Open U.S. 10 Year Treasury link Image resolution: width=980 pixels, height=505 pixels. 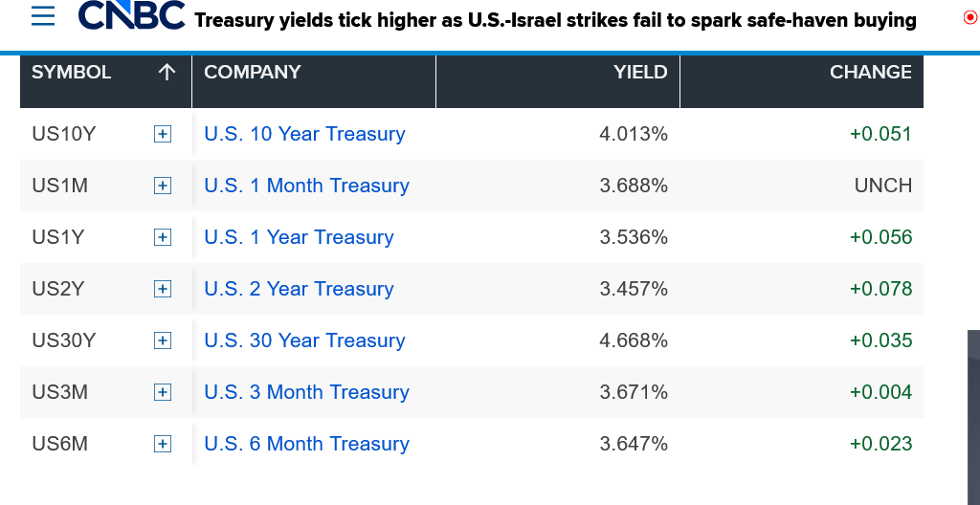point(304,135)
